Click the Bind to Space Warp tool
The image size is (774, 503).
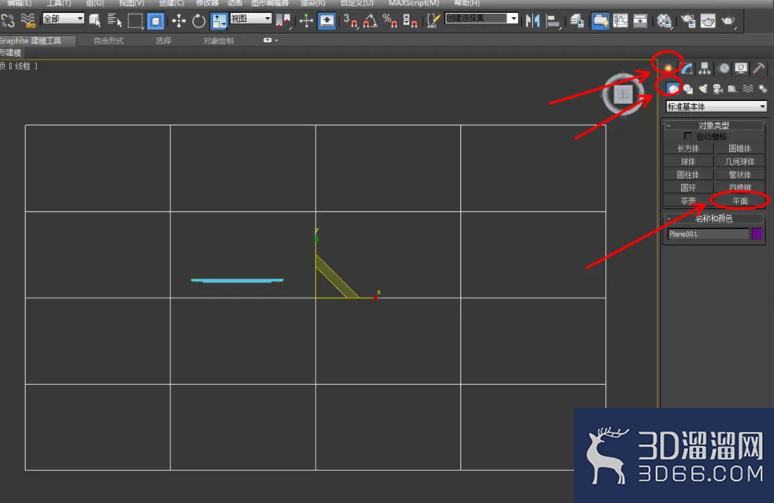[28, 20]
